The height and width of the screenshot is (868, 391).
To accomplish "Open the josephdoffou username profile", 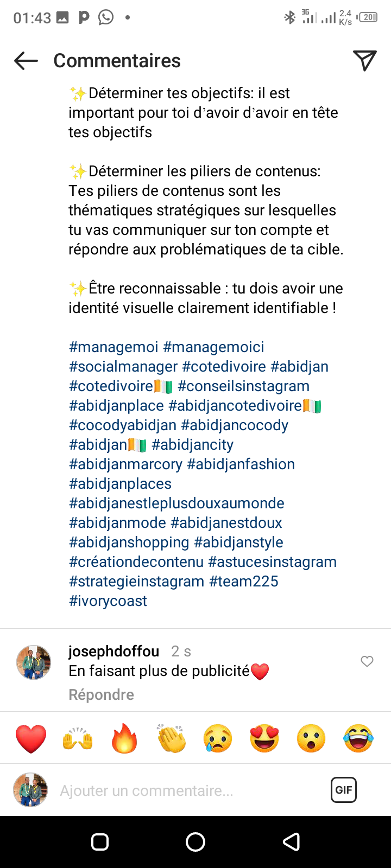I will click(114, 651).
